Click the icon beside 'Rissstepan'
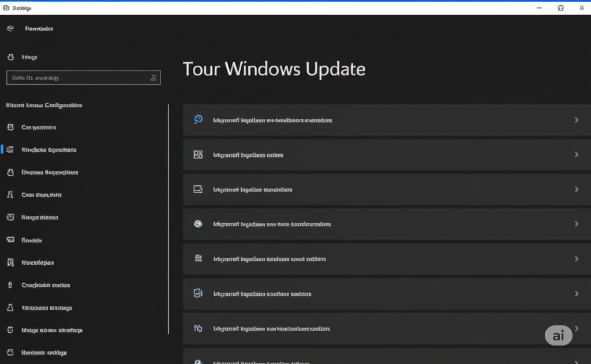591x364 pixels. click(x=10, y=262)
